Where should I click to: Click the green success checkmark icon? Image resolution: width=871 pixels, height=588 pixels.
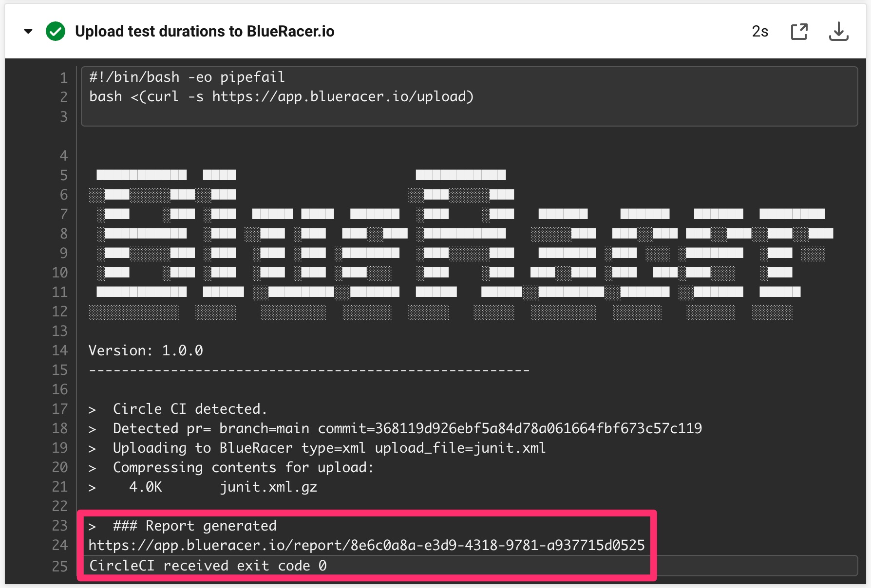coord(55,31)
